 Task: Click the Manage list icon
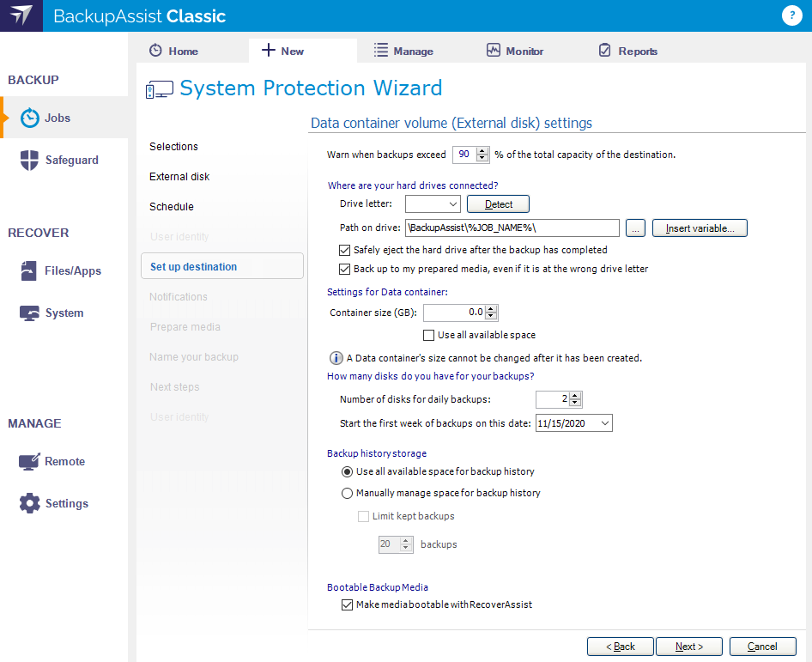pos(380,51)
